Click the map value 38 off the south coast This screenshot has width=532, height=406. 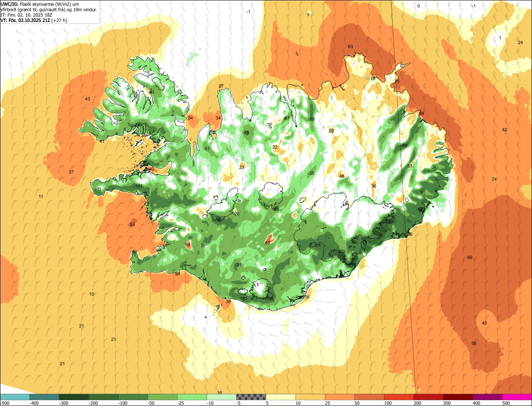coord(228,302)
